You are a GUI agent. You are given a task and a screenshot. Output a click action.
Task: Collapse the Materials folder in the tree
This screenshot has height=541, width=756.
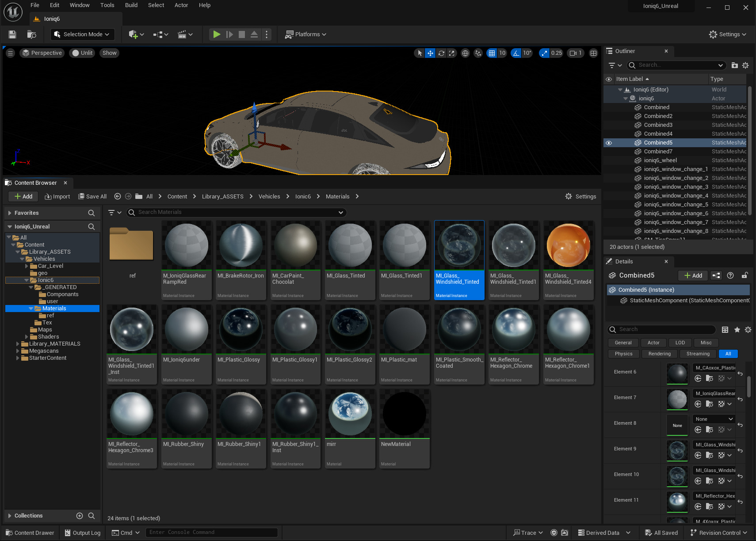pos(31,309)
